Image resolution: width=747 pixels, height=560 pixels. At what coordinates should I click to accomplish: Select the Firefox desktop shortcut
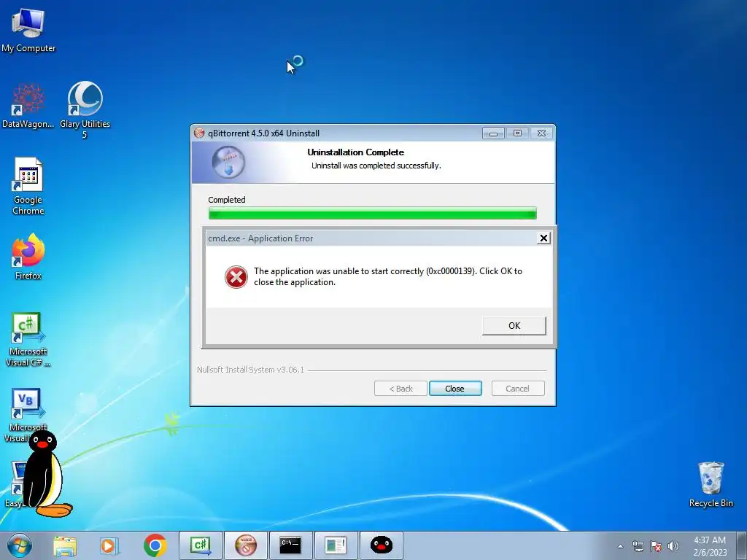pyautogui.click(x=28, y=257)
